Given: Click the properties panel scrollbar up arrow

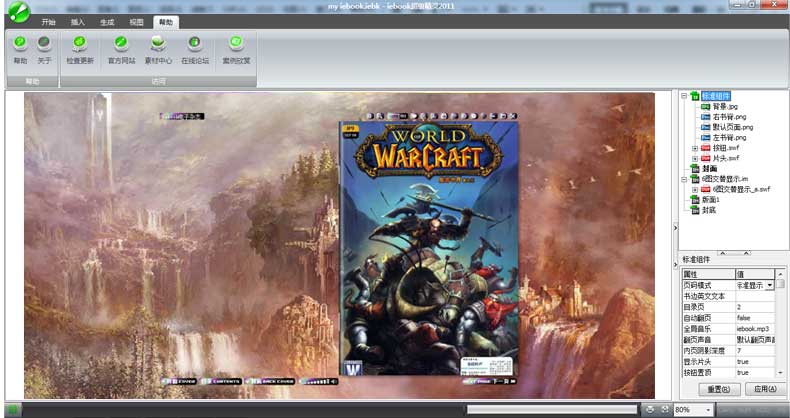Looking at the screenshot, I should click(x=780, y=274).
